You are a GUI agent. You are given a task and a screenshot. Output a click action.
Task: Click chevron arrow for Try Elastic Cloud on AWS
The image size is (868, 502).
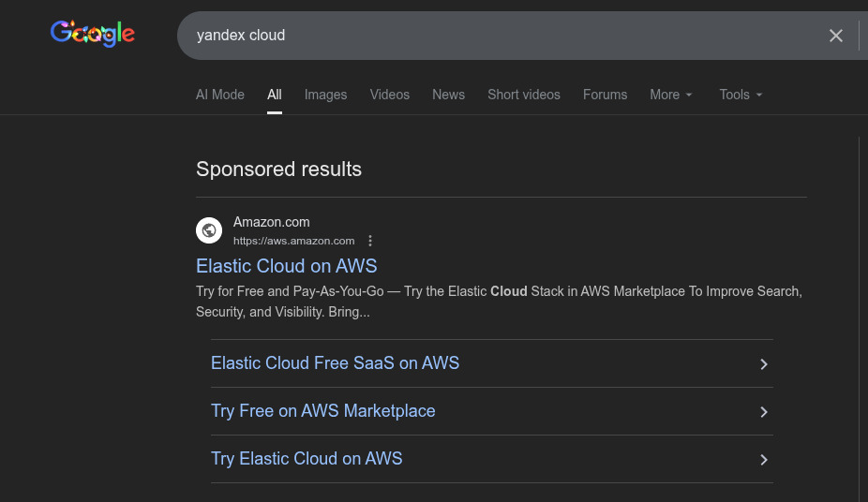[764, 460]
